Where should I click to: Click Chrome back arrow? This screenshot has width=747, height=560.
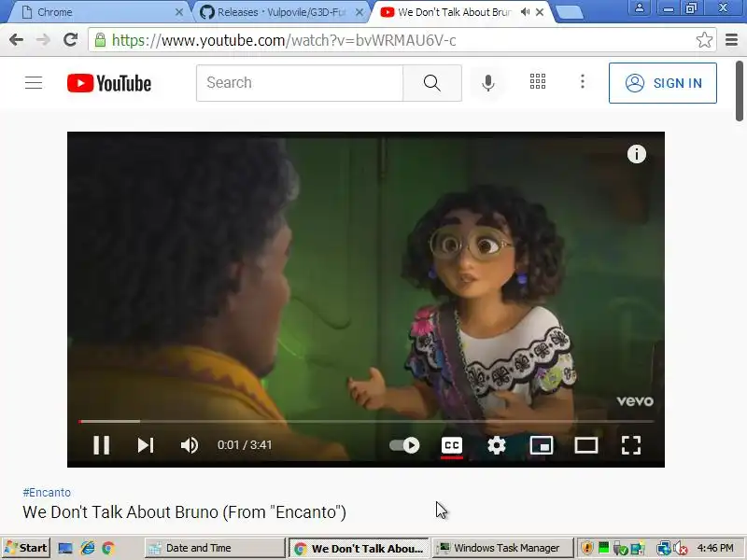(x=16, y=40)
